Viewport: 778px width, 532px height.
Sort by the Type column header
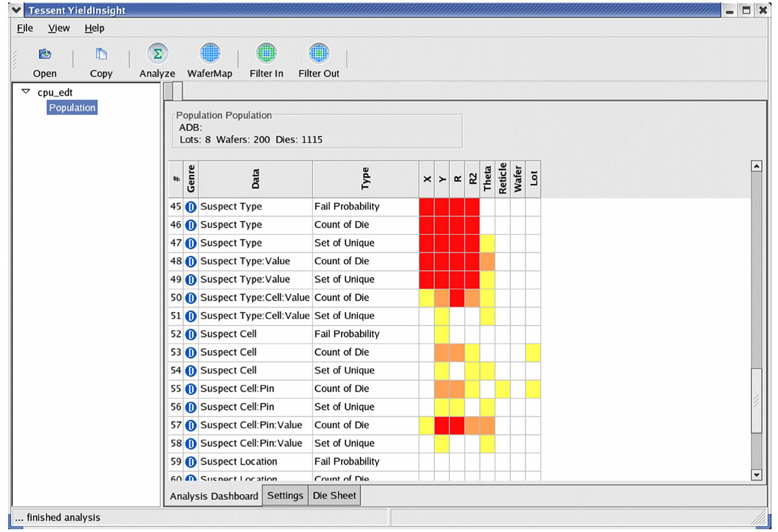[365, 179]
